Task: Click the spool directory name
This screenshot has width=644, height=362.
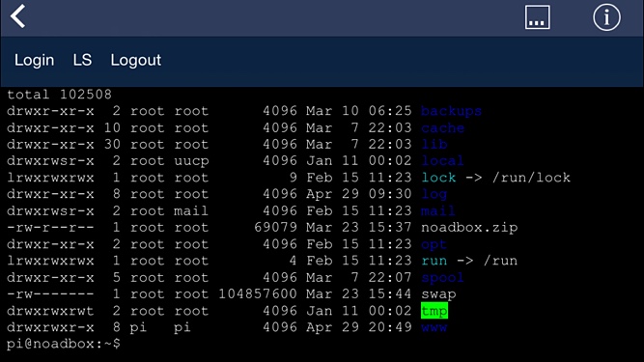Action: (443, 278)
